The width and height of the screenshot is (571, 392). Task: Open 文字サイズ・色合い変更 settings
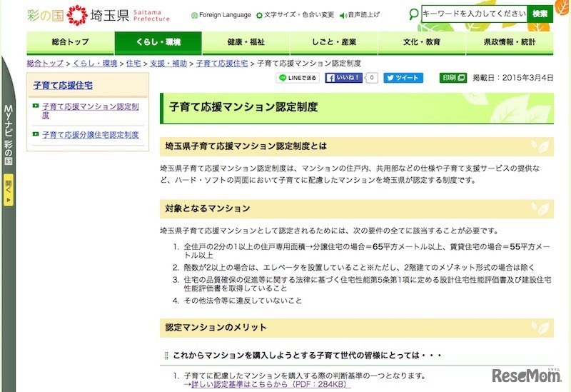point(295,15)
